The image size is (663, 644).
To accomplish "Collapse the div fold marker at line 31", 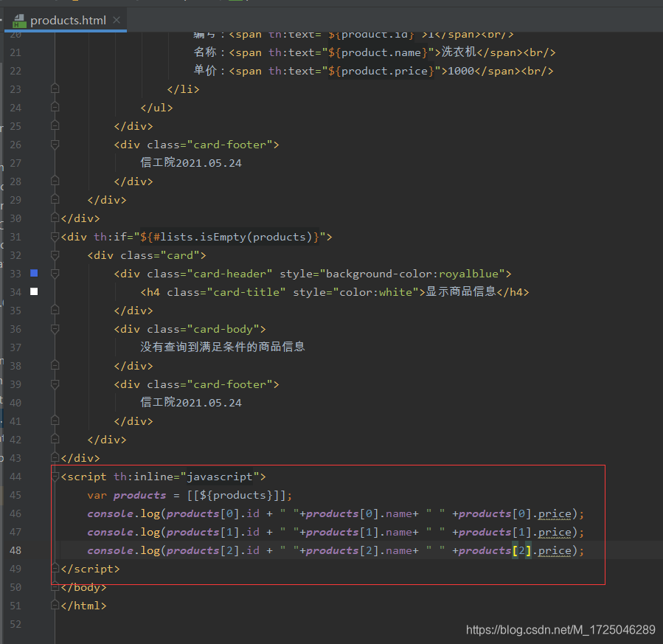I will [55, 237].
